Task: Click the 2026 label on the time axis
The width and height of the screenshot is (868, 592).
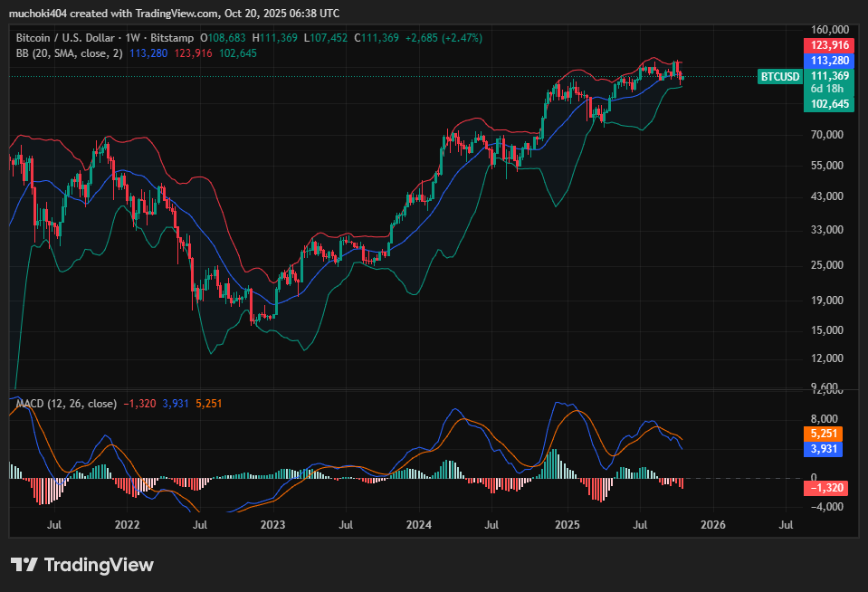Action: coord(713,524)
